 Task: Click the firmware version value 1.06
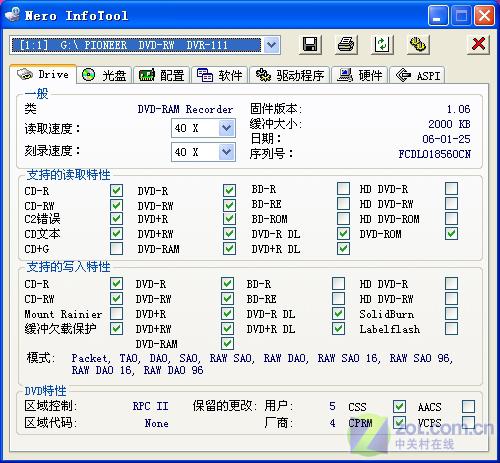tap(458, 109)
